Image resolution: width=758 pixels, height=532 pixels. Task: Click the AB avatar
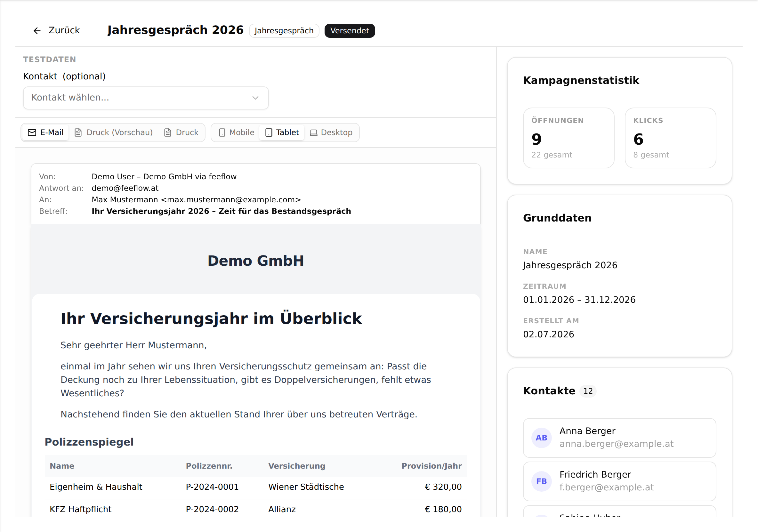coord(541,438)
